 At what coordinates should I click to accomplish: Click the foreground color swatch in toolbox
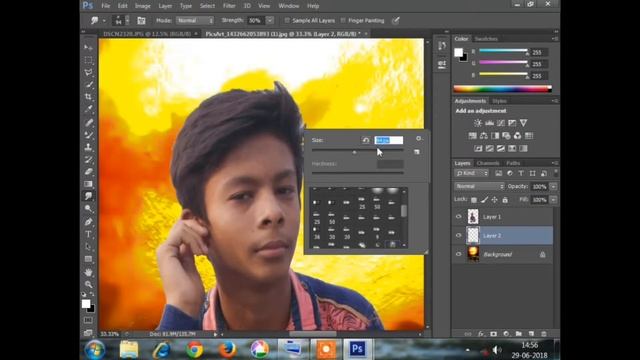[x=86, y=304]
